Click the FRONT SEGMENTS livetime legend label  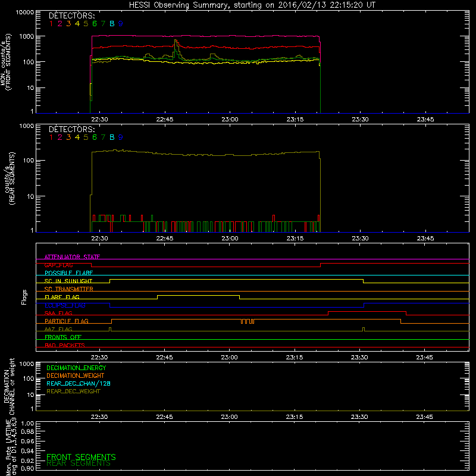tap(81, 457)
